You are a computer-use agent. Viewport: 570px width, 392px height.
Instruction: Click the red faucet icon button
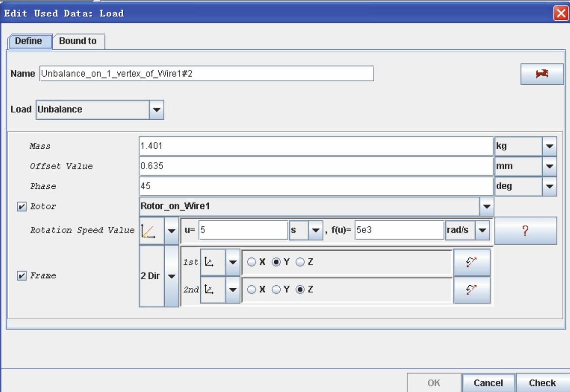(x=542, y=74)
